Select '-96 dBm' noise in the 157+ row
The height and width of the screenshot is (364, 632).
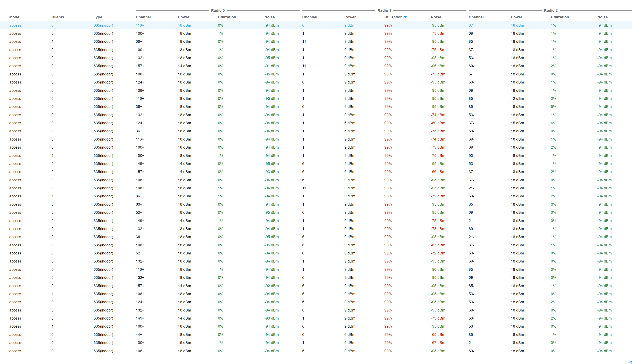438,66
